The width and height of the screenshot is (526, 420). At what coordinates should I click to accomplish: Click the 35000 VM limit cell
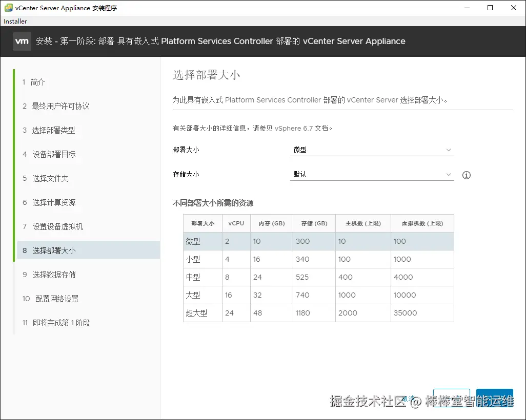pos(422,313)
